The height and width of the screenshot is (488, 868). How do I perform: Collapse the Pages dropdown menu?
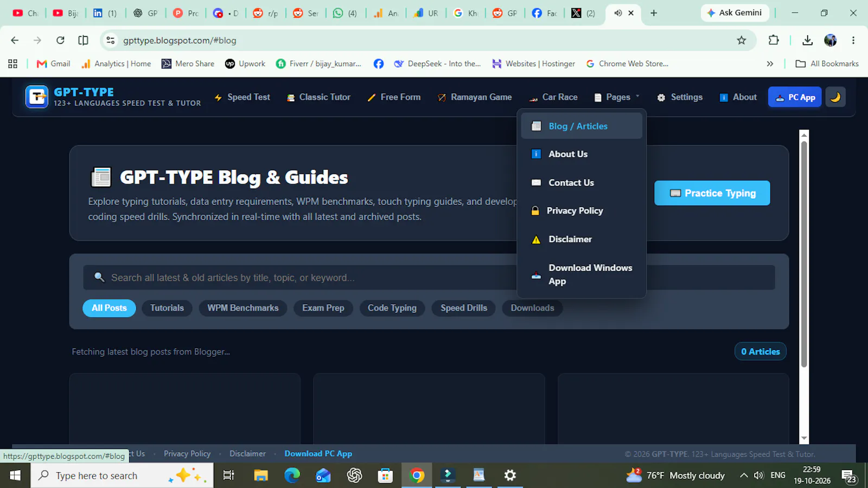pyautogui.click(x=617, y=97)
